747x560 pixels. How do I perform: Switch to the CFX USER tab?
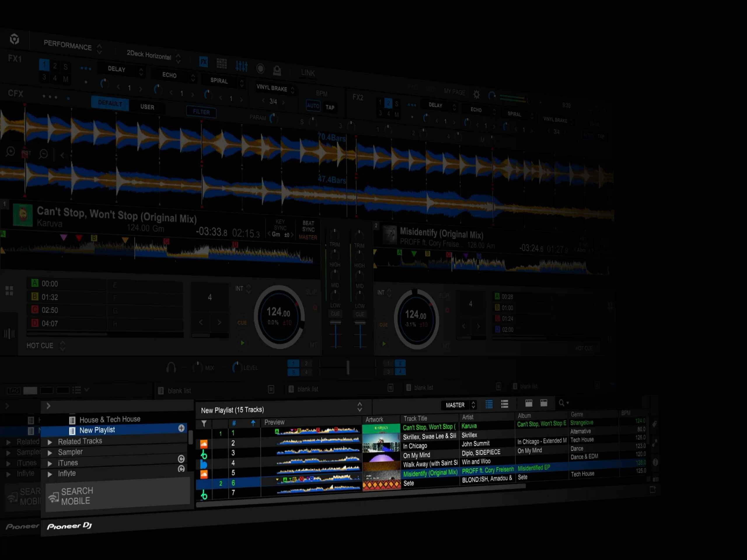147,107
